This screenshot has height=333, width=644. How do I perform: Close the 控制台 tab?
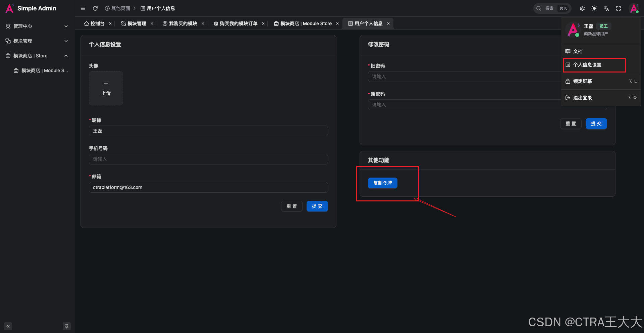point(110,23)
